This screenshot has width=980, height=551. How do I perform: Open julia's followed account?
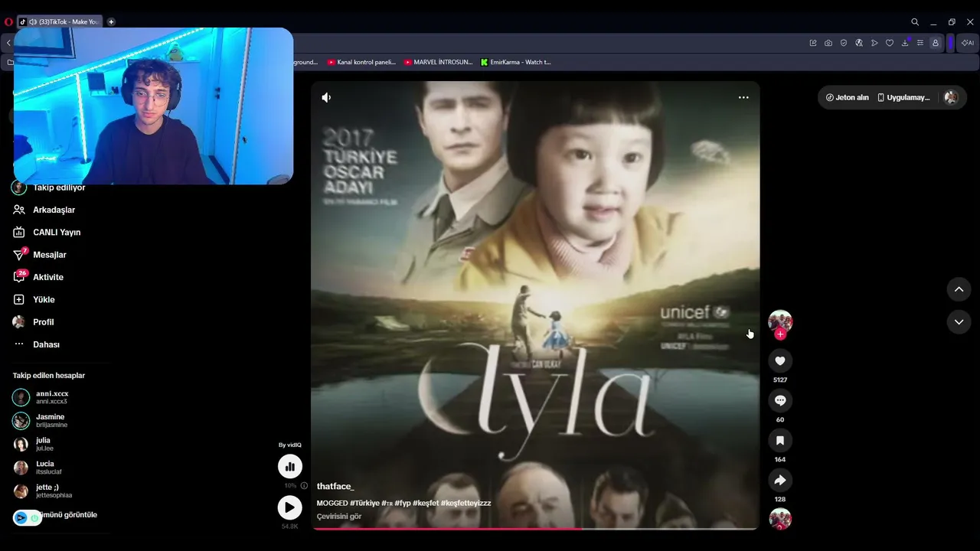coord(34,444)
